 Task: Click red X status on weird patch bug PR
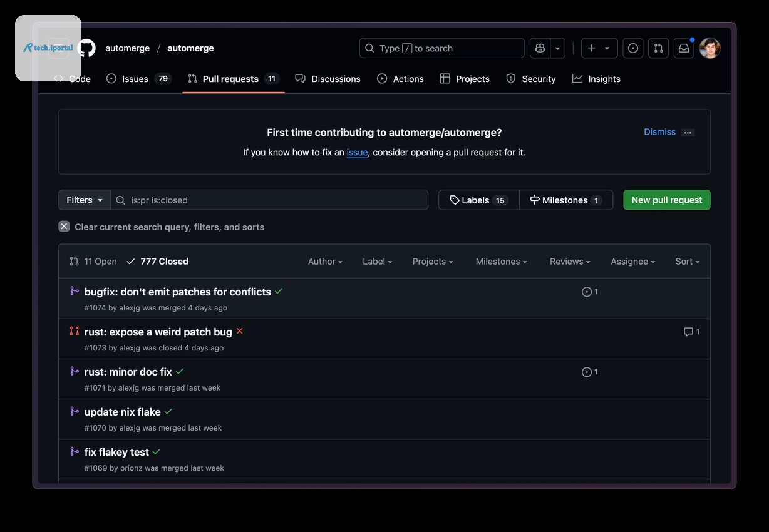click(x=239, y=331)
